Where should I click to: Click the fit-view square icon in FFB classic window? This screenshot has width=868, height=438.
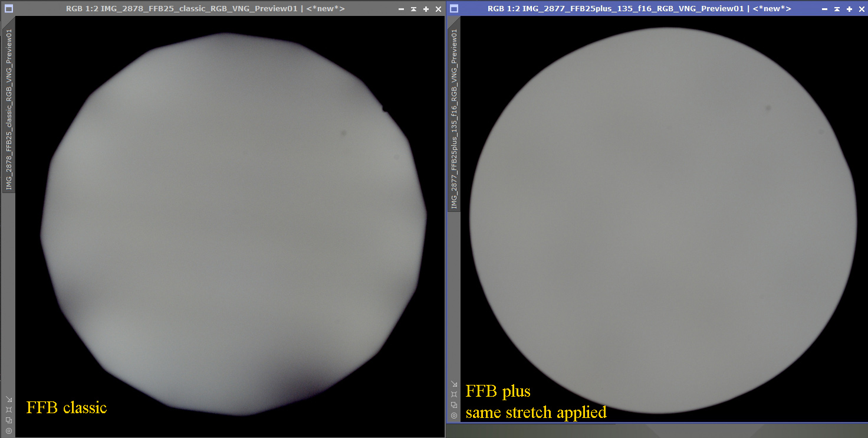[x=8, y=410]
